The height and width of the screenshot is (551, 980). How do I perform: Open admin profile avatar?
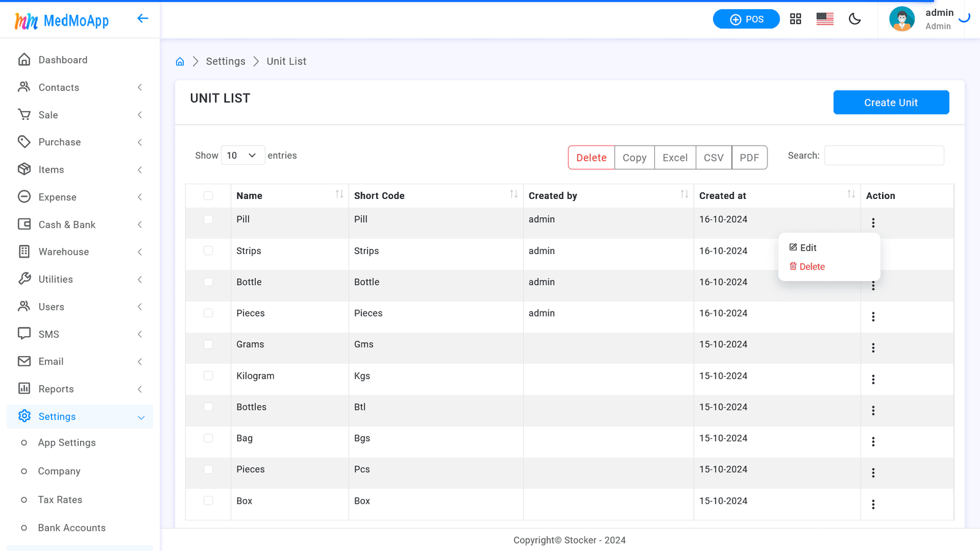click(902, 19)
